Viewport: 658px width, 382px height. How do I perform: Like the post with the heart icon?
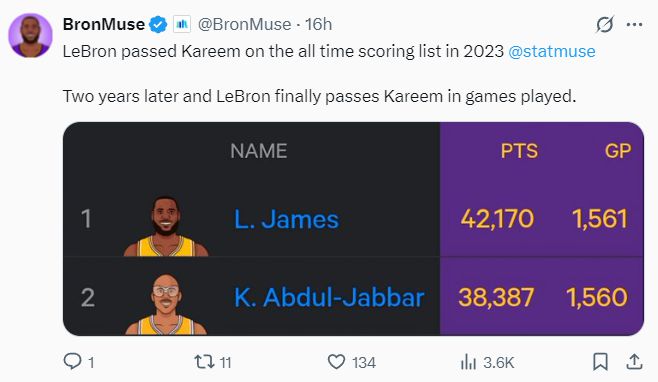point(336,361)
